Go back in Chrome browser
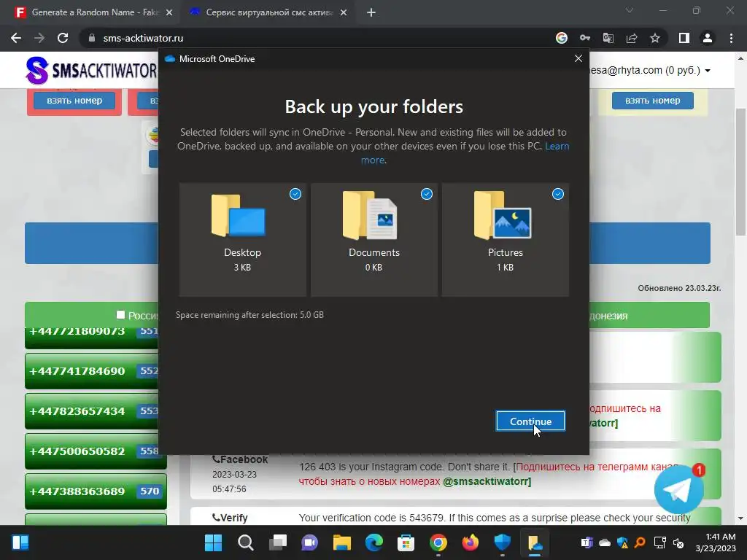 [x=16, y=38]
